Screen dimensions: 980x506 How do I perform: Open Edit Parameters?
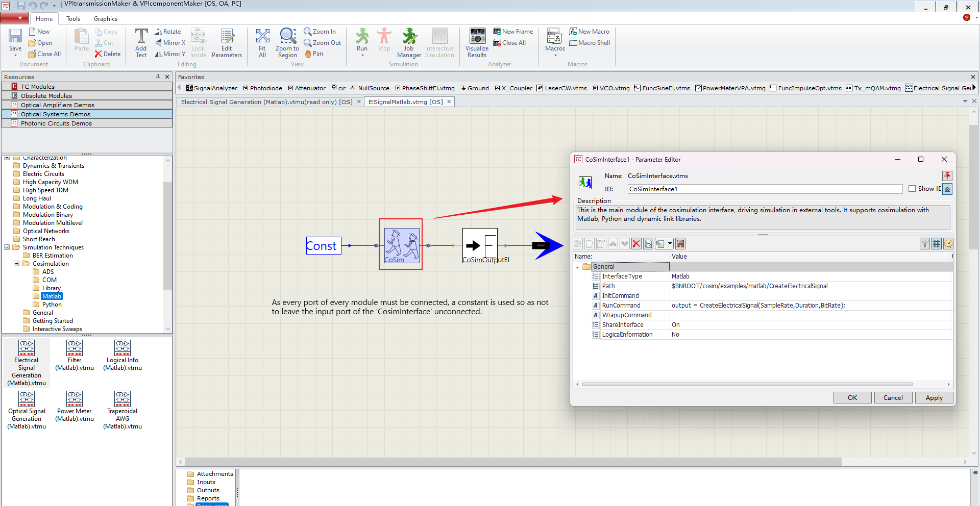coord(227,43)
